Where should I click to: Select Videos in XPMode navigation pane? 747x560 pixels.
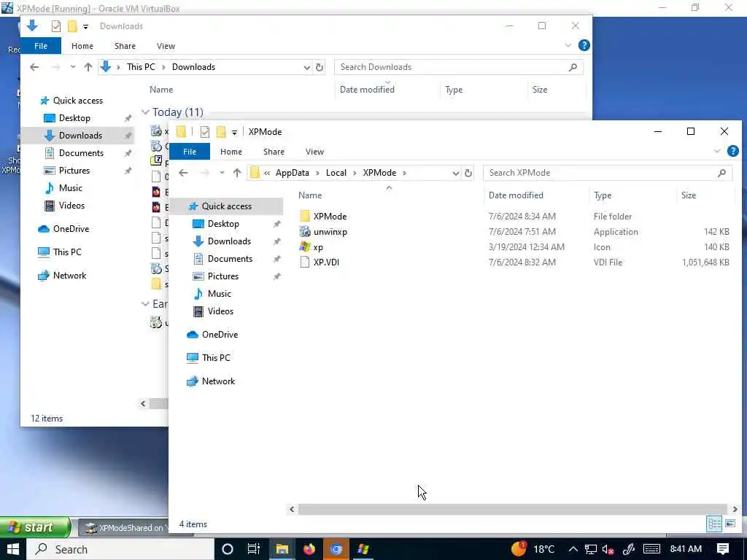click(220, 311)
